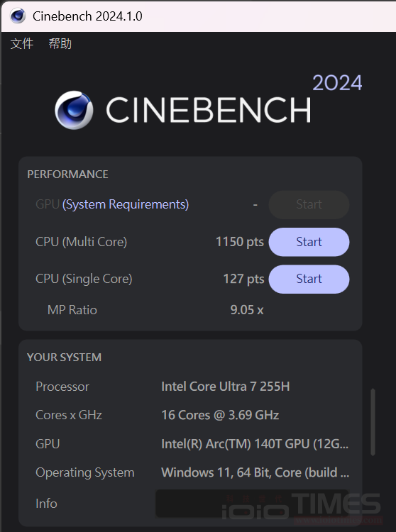Click the MP Ratio 9.05 x value
Viewport: 396px width, 532px height.
coord(247,310)
